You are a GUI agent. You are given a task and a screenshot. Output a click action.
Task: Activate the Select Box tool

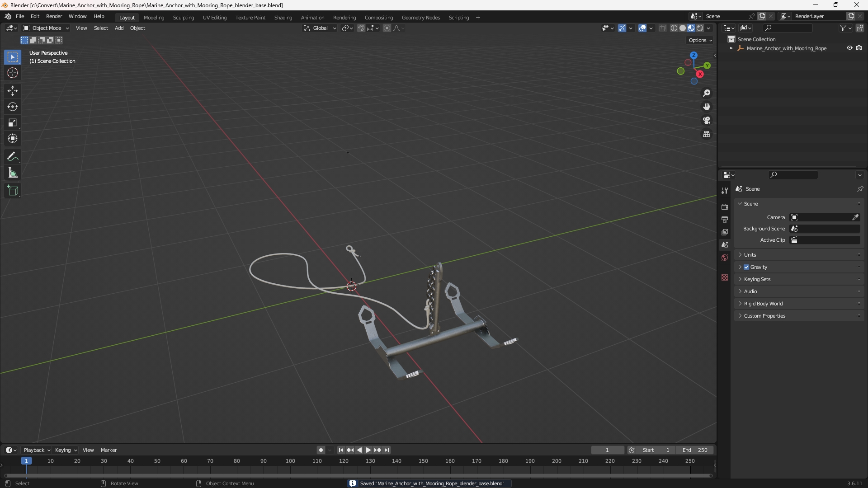(13, 57)
